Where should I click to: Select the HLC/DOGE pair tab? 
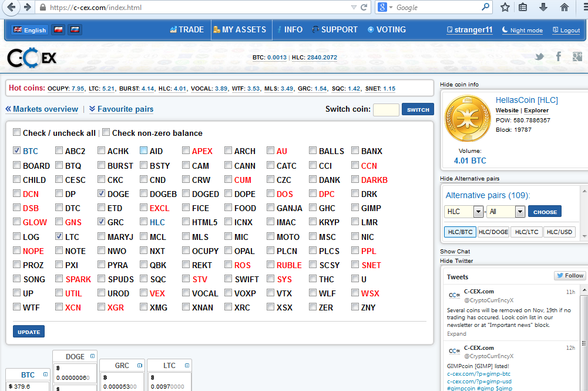(493, 232)
